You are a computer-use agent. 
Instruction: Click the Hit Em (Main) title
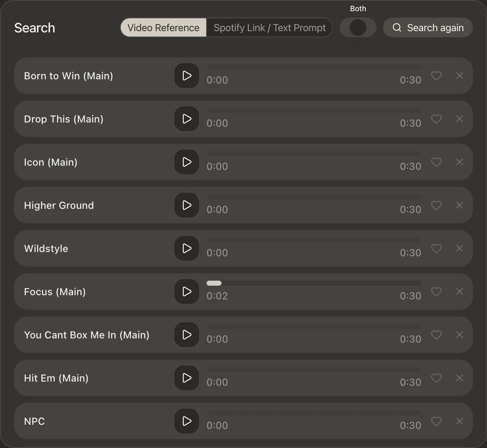pyautogui.click(x=56, y=378)
